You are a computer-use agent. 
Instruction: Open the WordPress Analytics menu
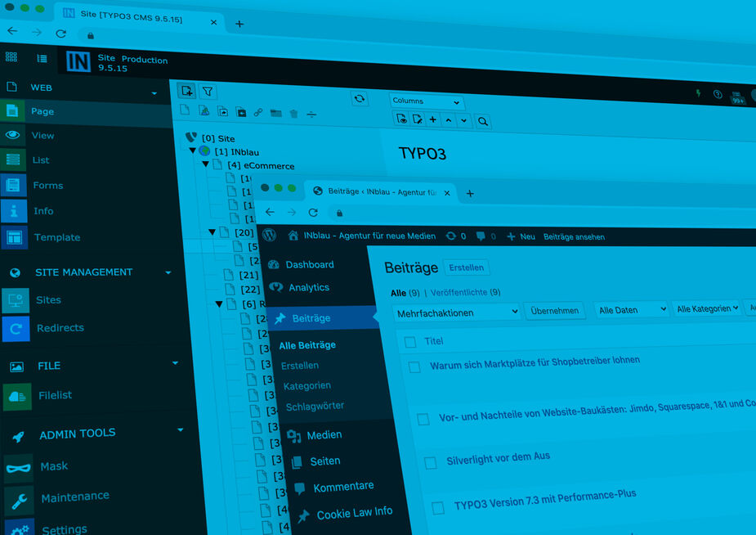tap(309, 287)
